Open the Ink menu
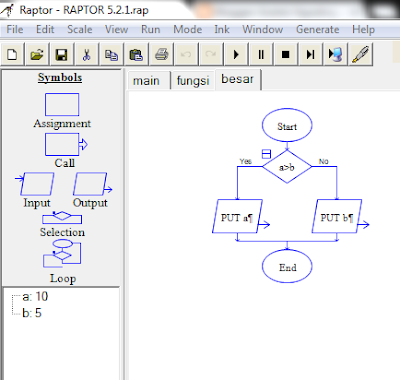This screenshot has height=380, width=400. pyautogui.click(x=222, y=29)
